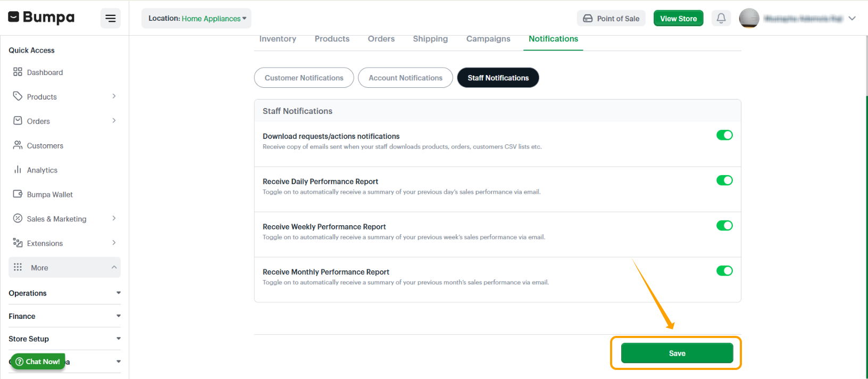Select Staff Notifications pill
This screenshot has height=379, width=868.
(498, 78)
